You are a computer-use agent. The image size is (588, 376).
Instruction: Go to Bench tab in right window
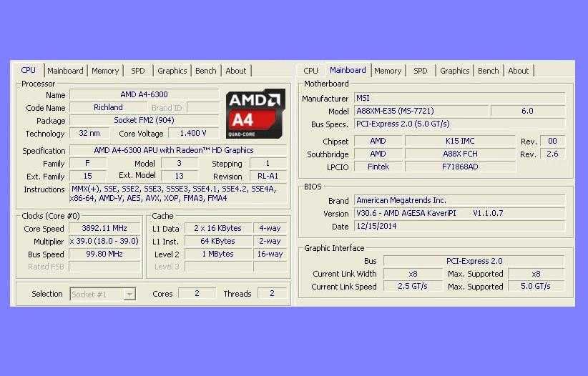pyautogui.click(x=489, y=71)
